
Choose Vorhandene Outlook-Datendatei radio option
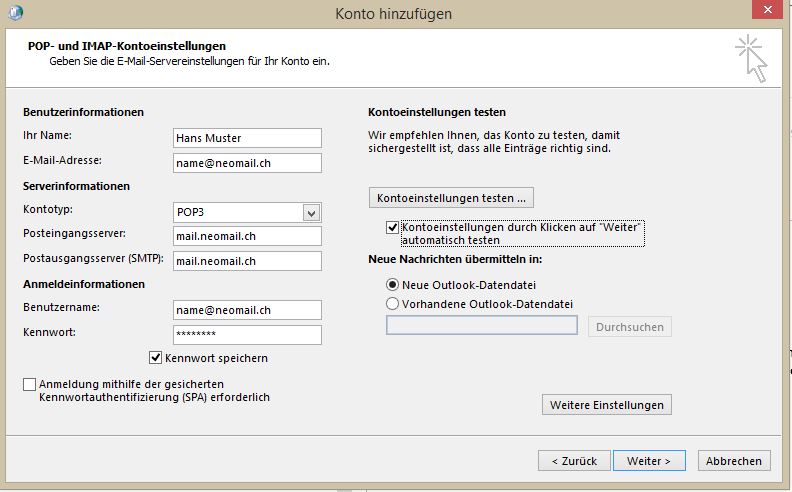pyautogui.click(x=392, y=304)
